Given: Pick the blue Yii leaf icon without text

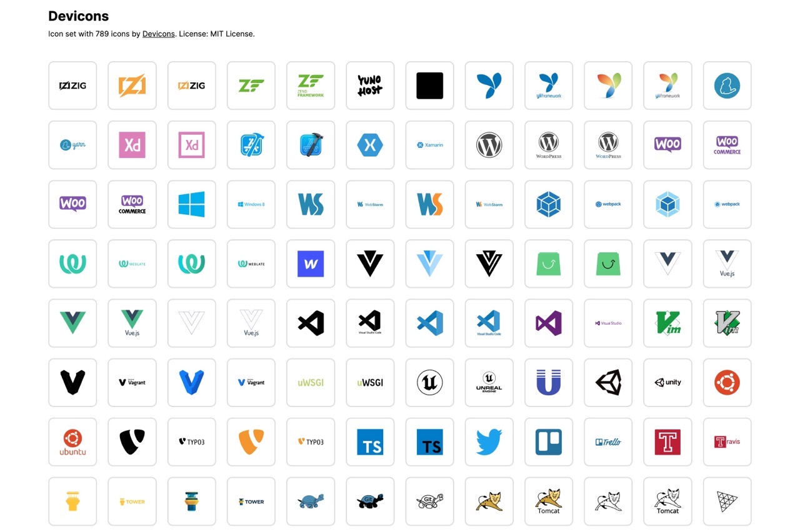Looking at the screenshot, I should [x=489, y=86].
